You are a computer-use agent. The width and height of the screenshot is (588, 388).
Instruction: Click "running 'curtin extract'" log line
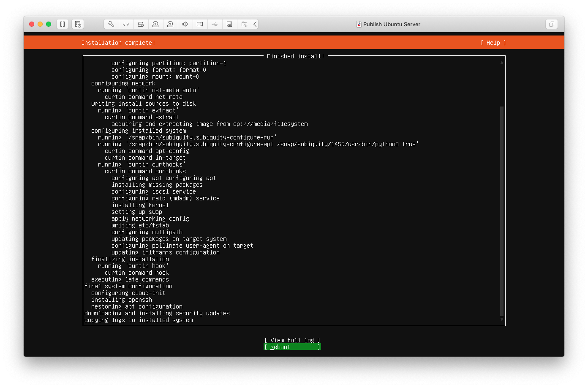coord(139,110)
